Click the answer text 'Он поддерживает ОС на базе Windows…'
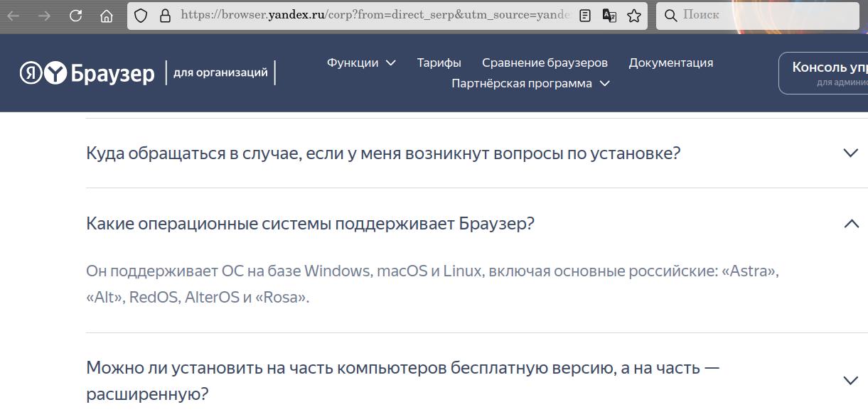 (432, 284)
